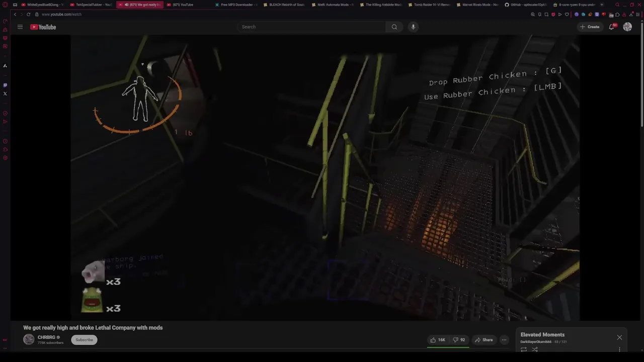Image resolution: width=644 pixels, height=362 pixels.
Task: Click the site lock icon in address bar
Action: pos(37,15)
